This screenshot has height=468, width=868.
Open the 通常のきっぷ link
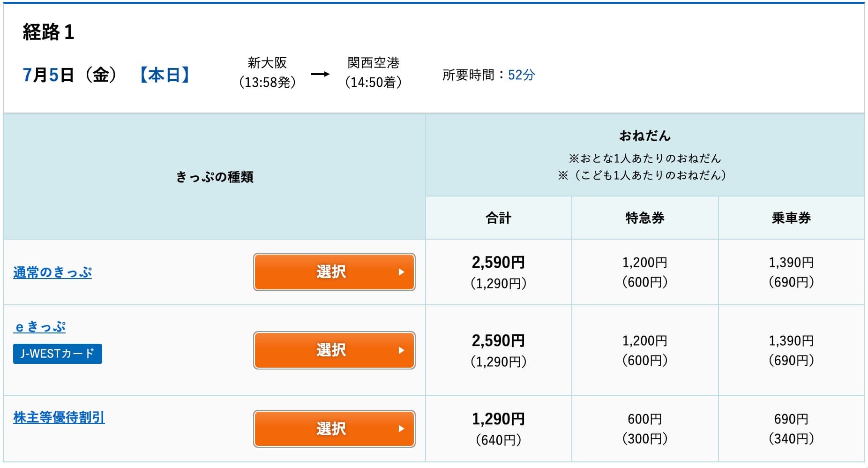[x=52, y=272]
